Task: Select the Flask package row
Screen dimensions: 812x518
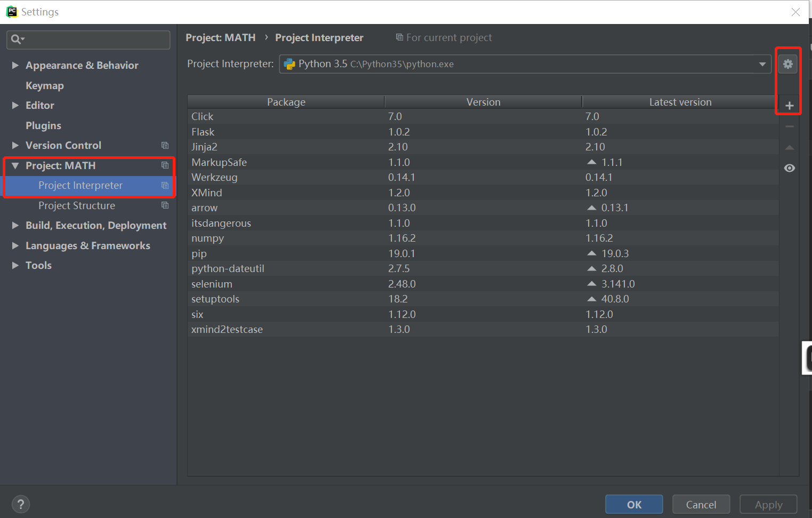Action: point(483,132)
